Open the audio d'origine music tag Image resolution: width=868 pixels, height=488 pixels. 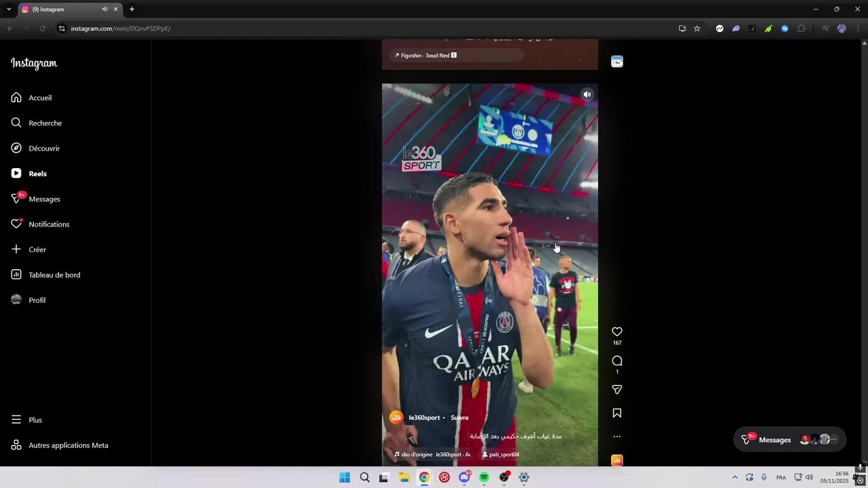pos(432,455)
